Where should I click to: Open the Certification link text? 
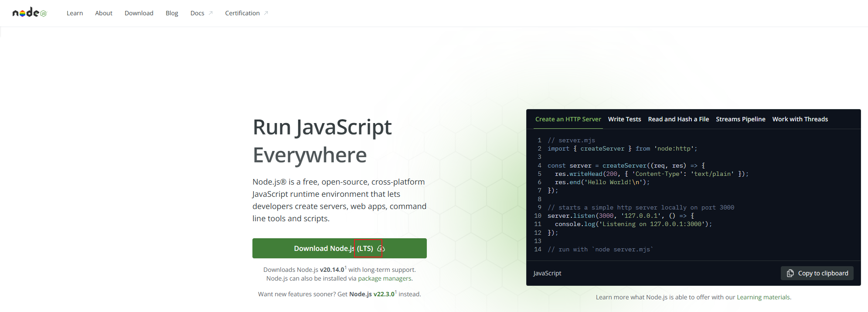click(x=242, y=13)
